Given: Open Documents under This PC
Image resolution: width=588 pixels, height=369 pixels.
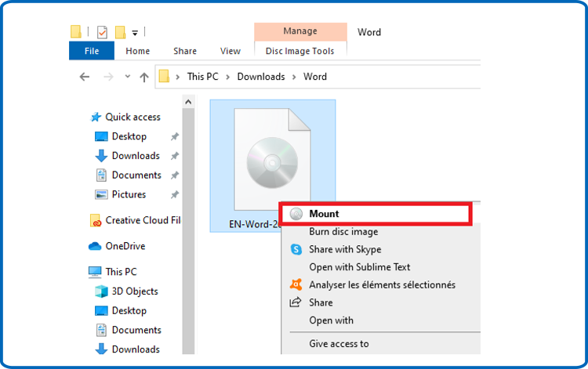Looking at the screenshot, I should pos(136,331).
